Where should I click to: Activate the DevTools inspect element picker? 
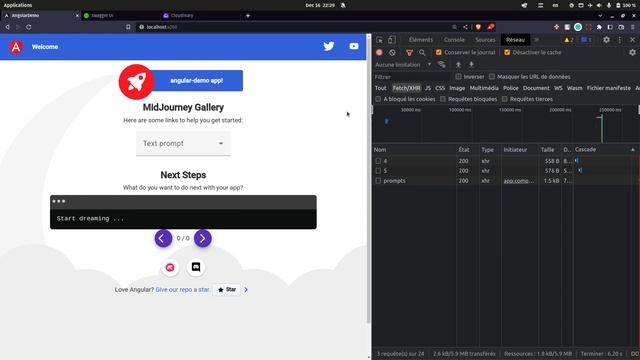379,40
